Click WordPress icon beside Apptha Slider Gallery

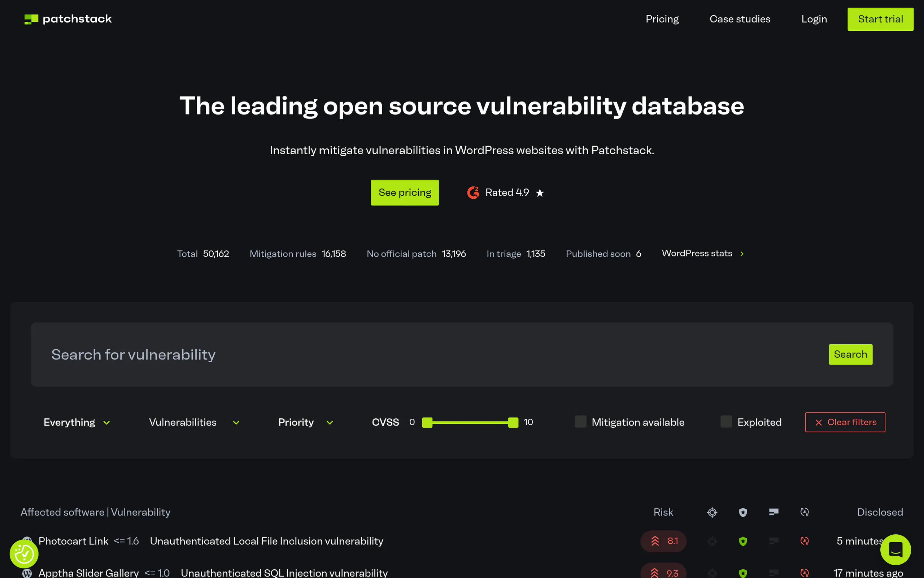[x=27, y=573]
